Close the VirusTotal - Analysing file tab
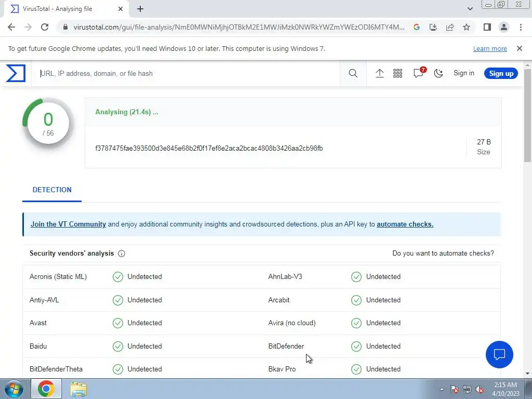The width and height of the screenshot is (532, 399). click(121, 9)
